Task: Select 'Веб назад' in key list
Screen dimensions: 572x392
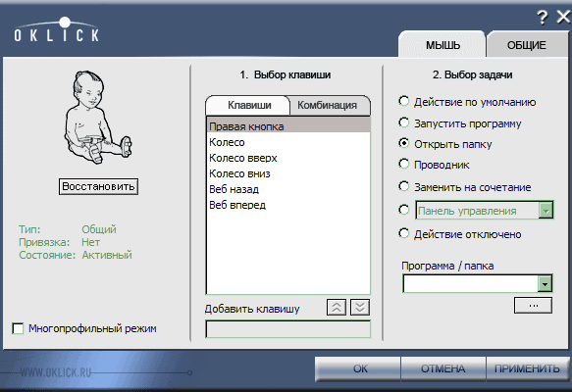Action: 288,189
